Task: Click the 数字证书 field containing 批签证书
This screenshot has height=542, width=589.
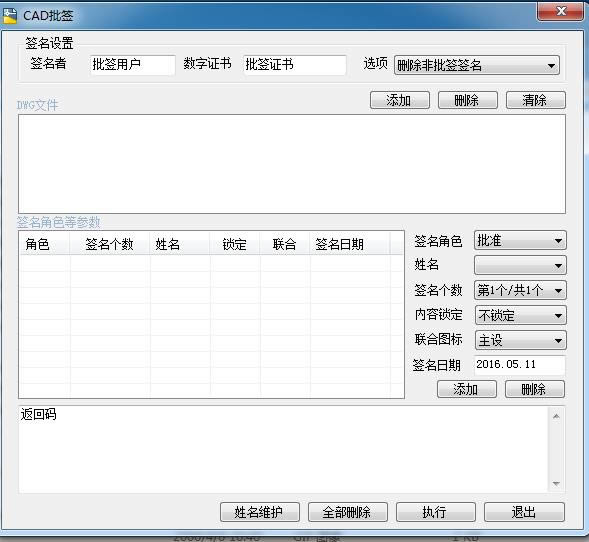Action: (x=295, y=65)
